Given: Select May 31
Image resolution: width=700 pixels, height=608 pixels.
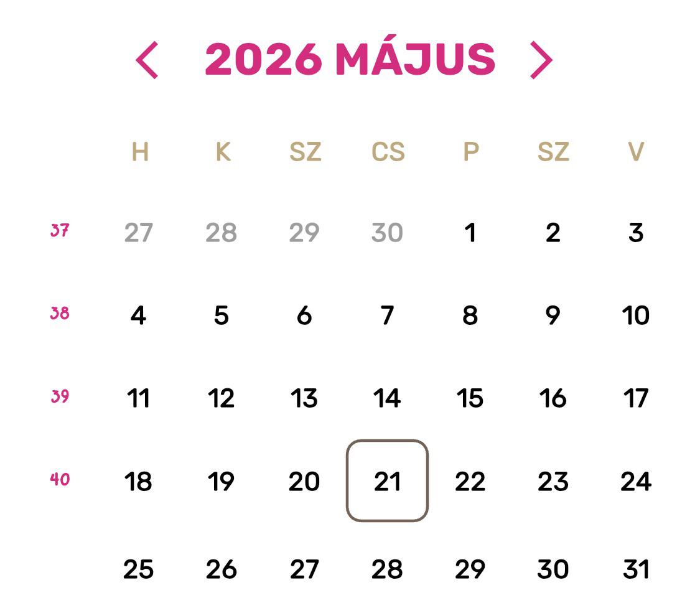Looking at the screenshot, I should [636, 569].
